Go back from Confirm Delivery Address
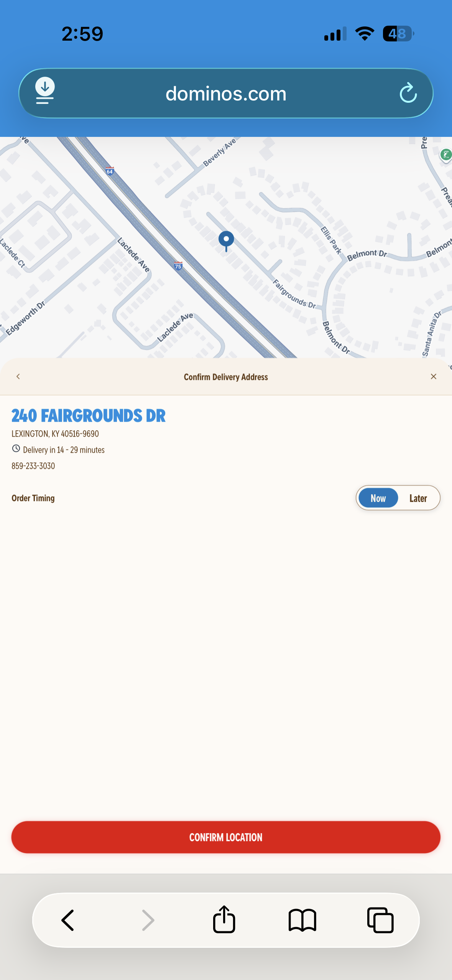Viewport: 452px width, 980px height. click(x=18, y=377)
